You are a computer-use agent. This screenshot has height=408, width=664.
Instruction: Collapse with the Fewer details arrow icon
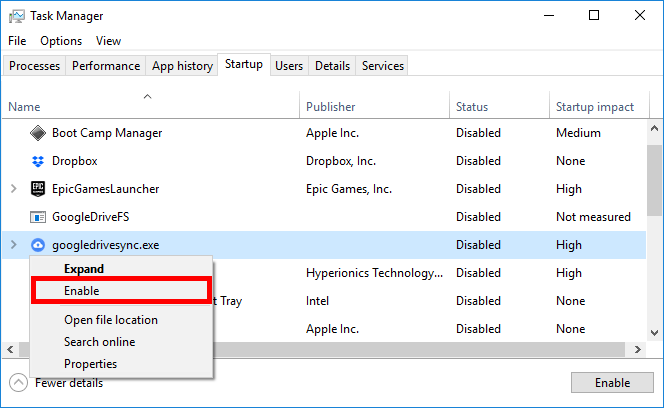[x=18, y=383]
